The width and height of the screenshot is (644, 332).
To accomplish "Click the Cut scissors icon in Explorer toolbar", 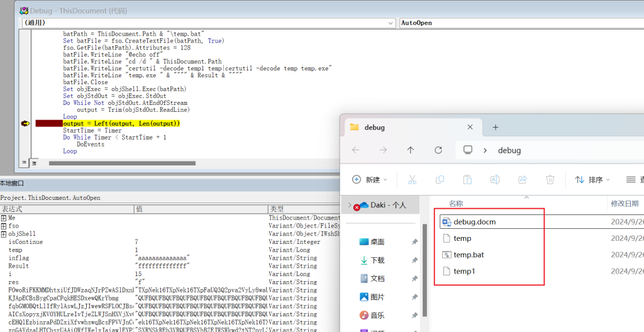I will (x=412, y=180).
